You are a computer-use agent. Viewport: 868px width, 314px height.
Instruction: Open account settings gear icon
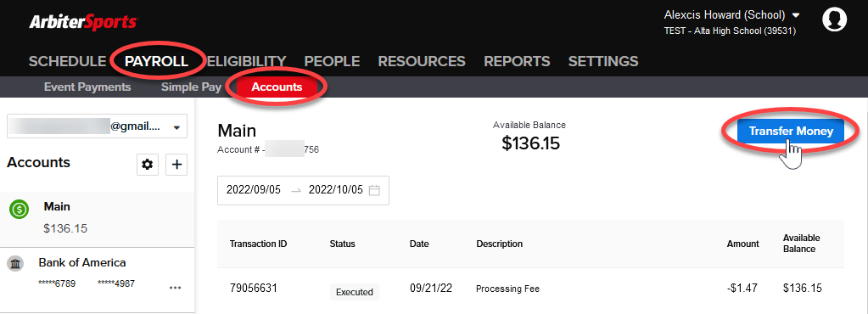point(148,165)
